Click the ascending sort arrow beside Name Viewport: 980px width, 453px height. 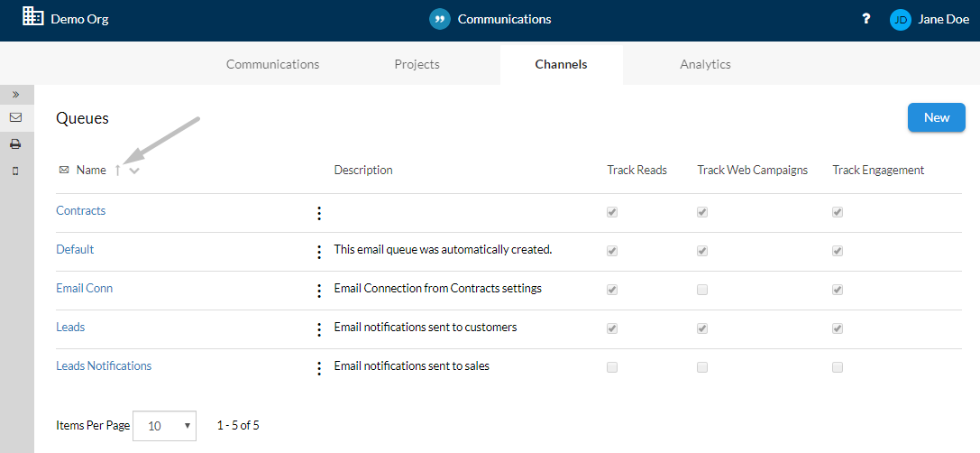(117, 170)
